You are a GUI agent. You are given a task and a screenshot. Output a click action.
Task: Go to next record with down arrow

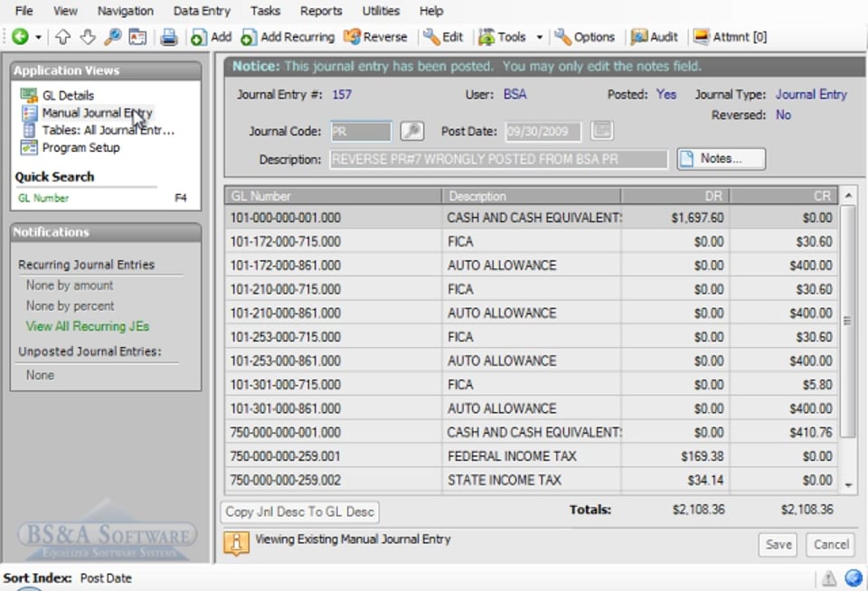[88, 37]
